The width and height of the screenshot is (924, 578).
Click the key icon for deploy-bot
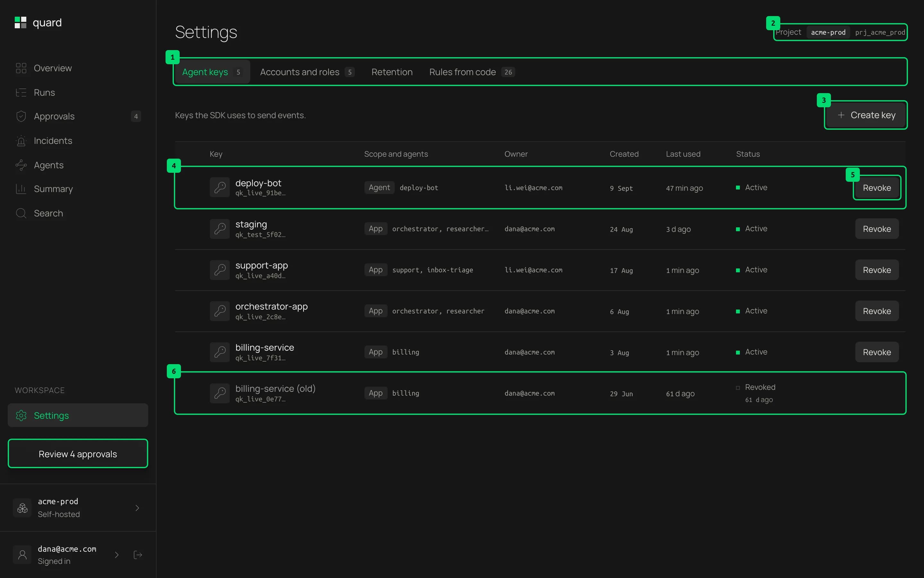click(x=219, y=187)
